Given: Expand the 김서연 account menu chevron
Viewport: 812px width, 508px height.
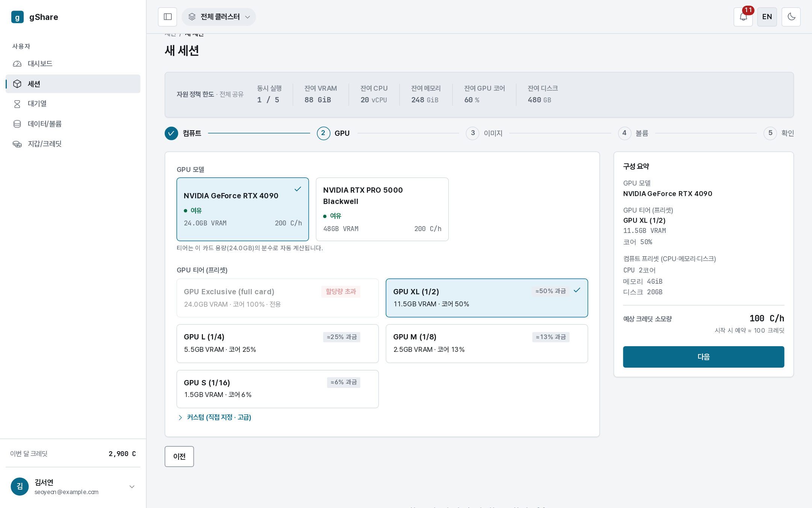Looking at the screenshot, I should tap(132, 487).
